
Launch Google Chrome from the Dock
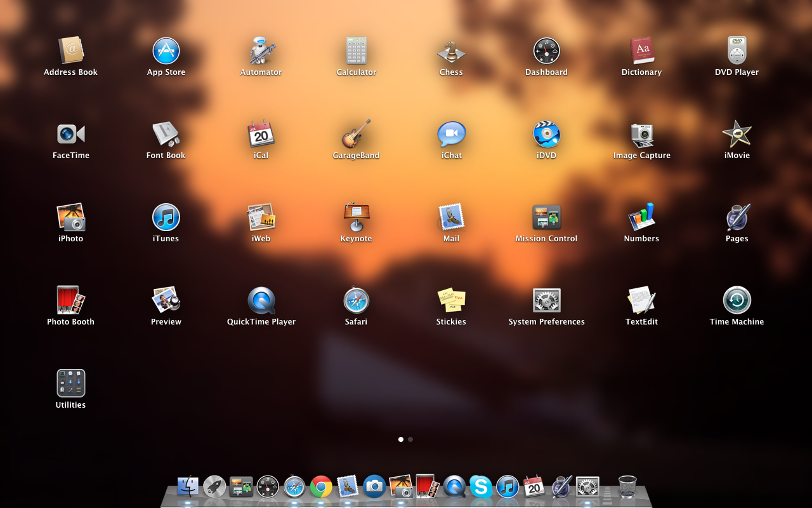point(321,487)
